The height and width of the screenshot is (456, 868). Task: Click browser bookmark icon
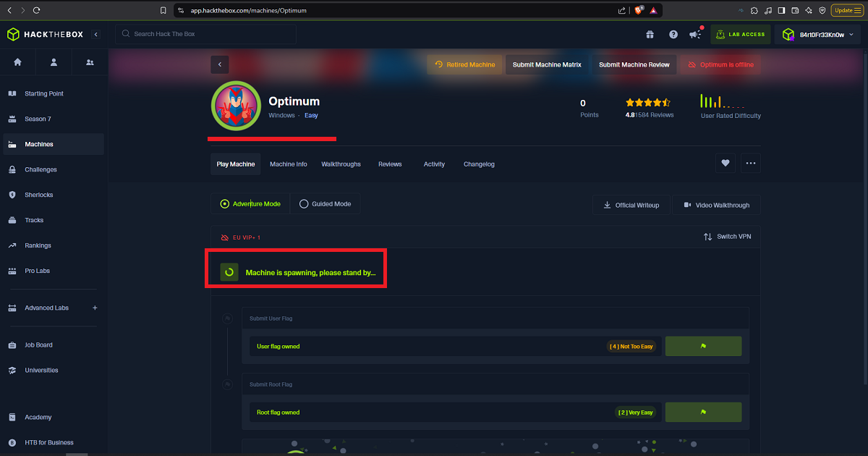(163, 10)
